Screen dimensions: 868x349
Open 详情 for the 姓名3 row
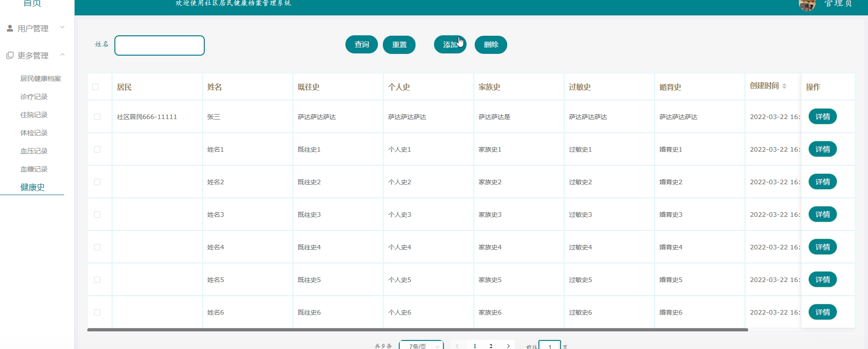(x=823, y=215)
